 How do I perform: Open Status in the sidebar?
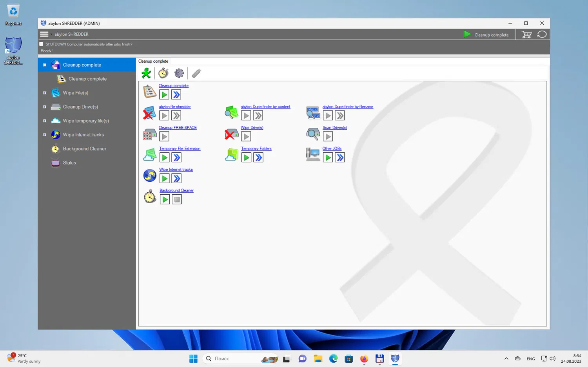(69, 163)
